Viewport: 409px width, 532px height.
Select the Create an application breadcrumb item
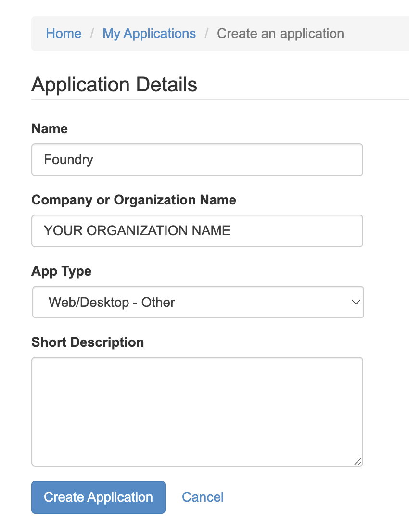(x=281, y=33)
